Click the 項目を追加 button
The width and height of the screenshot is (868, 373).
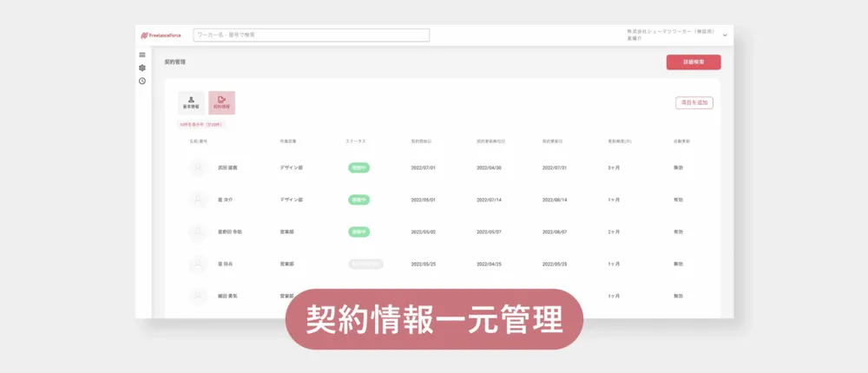coord(694,103)
